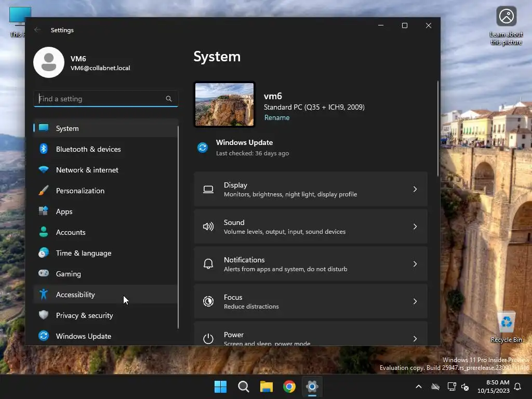Screen dimensions: 532x399
Task: Click the Network & internet wifi icon
Action: tap(44, 169)
